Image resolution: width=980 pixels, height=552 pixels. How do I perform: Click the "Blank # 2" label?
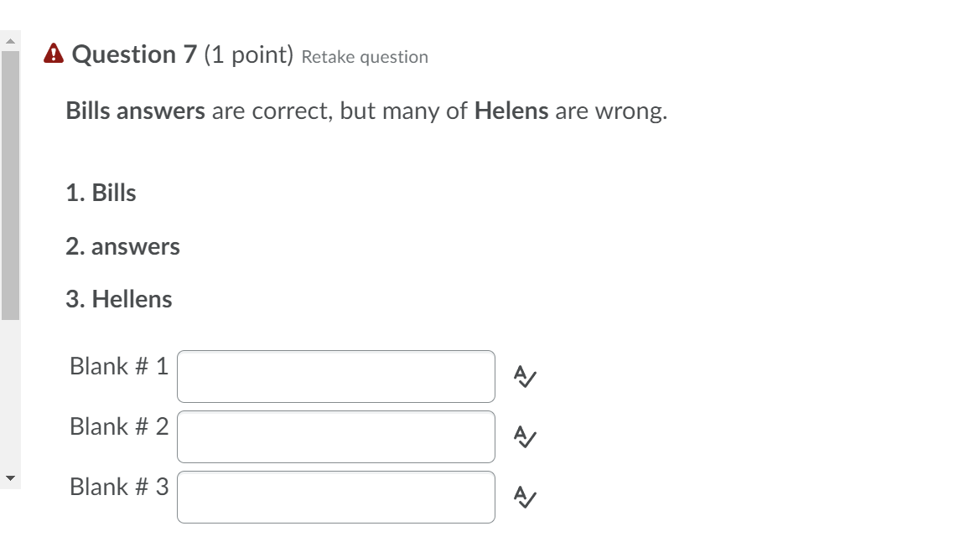coord(119,426)
